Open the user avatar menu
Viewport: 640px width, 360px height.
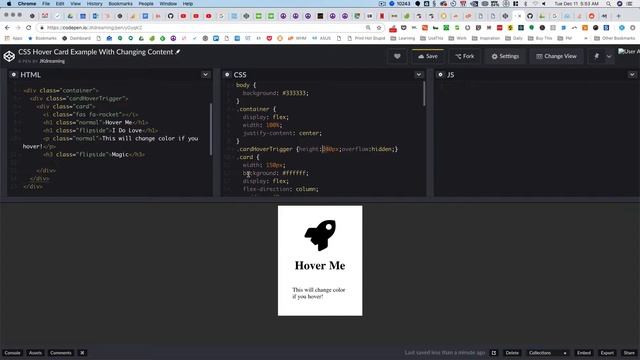tap(629, 52)
